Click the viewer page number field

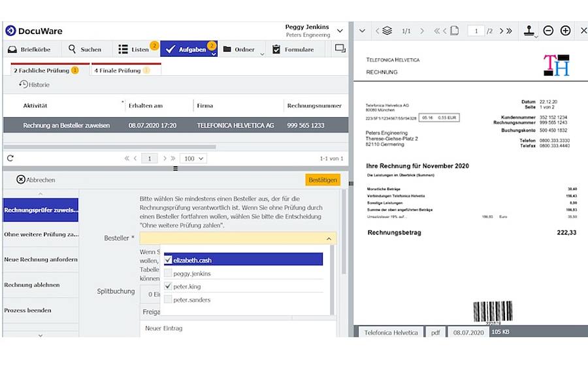(476, 31)
